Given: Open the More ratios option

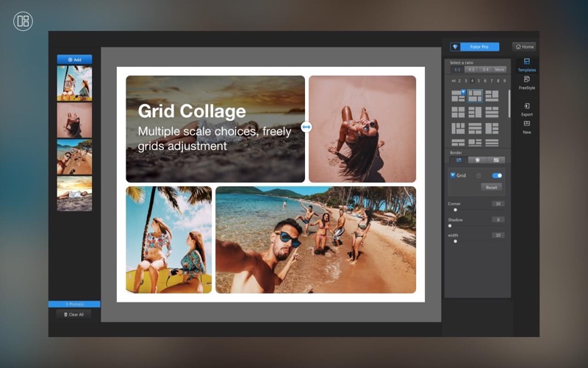Looking at the screenshot, I should point(500,69).
